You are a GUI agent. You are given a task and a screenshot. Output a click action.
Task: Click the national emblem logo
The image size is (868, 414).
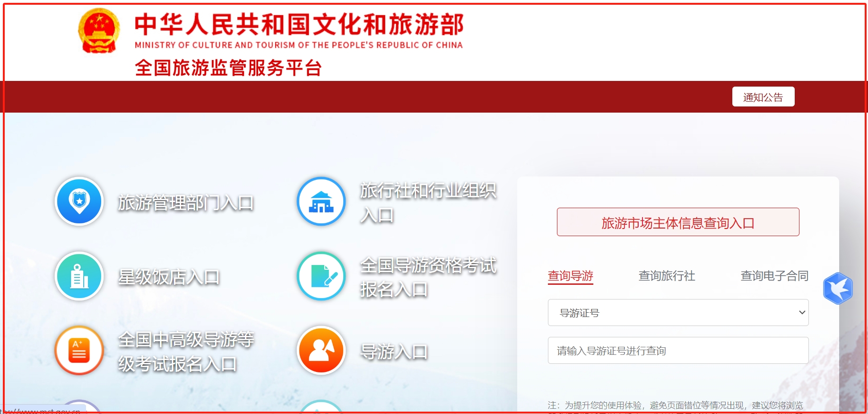(99, 31)
